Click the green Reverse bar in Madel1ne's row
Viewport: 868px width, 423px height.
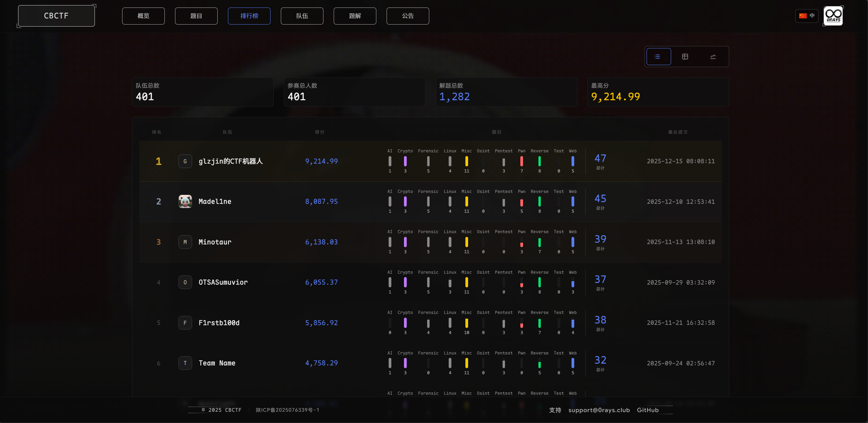[x=539, y=201]
